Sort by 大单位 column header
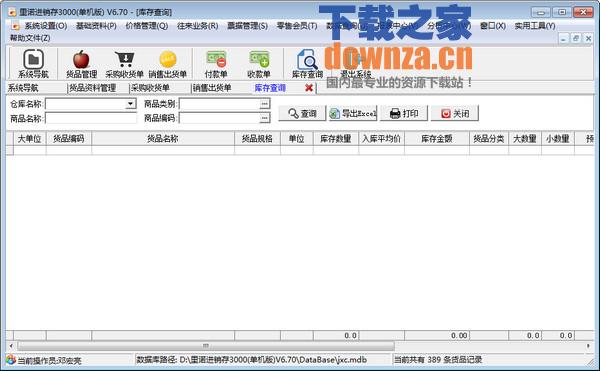This screenshot has width=600, height=371. point(30,138)
